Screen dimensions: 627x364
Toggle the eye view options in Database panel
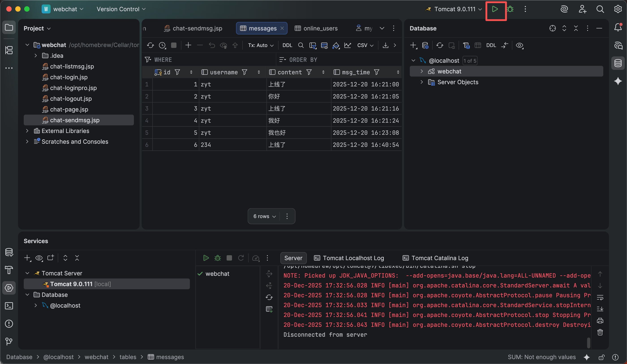pos(519,45)
